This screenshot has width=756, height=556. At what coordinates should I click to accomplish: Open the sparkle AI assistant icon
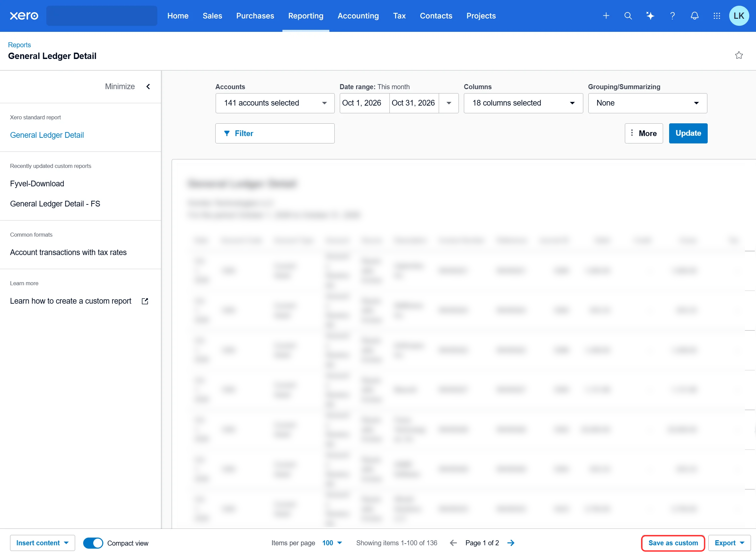pyautogui.click(x=650, y=16)
